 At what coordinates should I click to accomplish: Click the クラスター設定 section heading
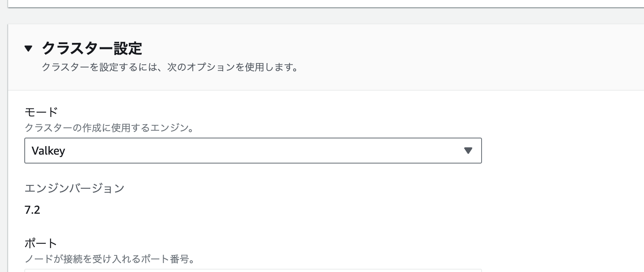[x=92, y=49]
